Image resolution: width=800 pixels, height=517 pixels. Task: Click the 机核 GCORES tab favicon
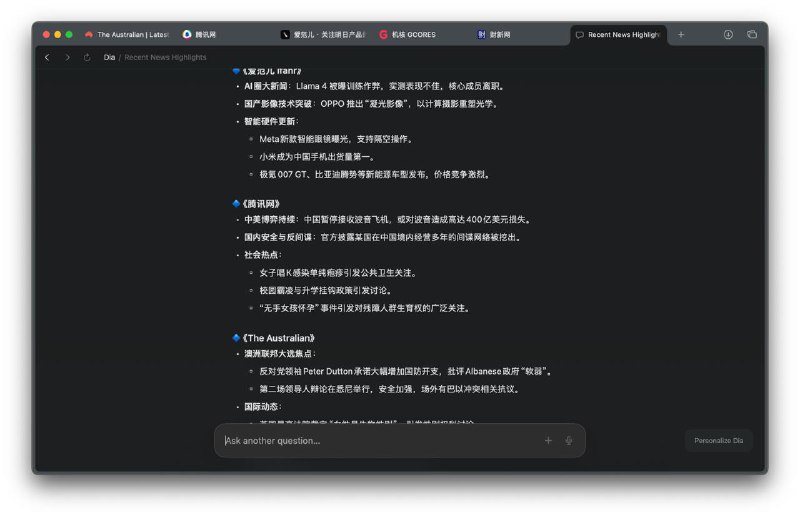click(x=383, y=35)
